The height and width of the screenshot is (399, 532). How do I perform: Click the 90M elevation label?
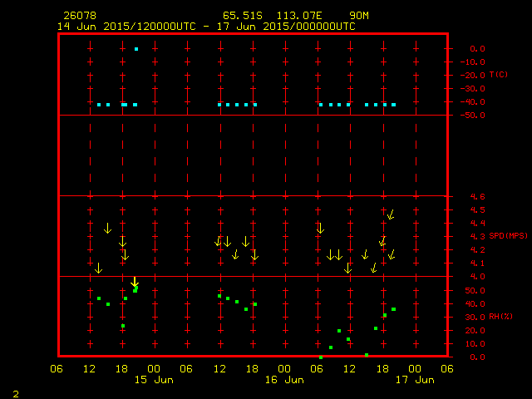pyautogui.click(x=360, y=16)
